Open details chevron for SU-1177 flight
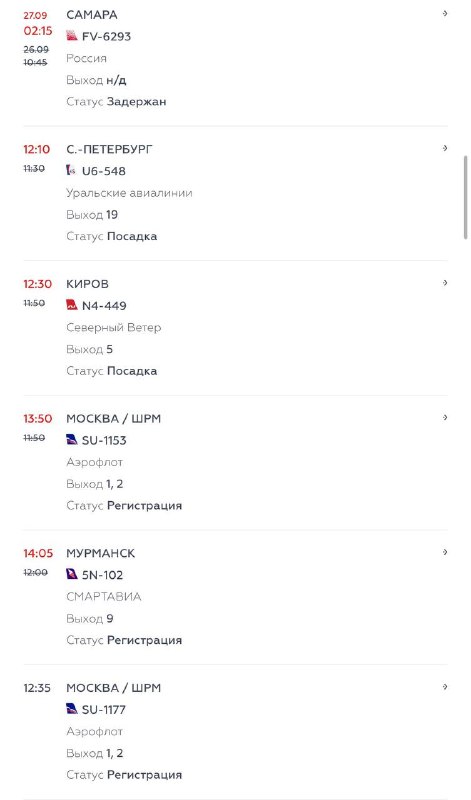The width and height of the screenshot is (471, 800). click(x=445, y=687)
